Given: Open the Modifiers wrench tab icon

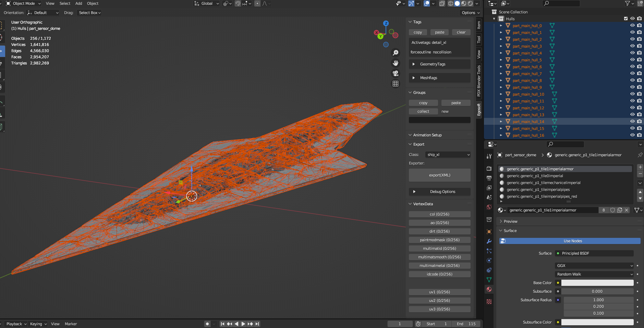Looking at the screenshot, I should 489,241.
